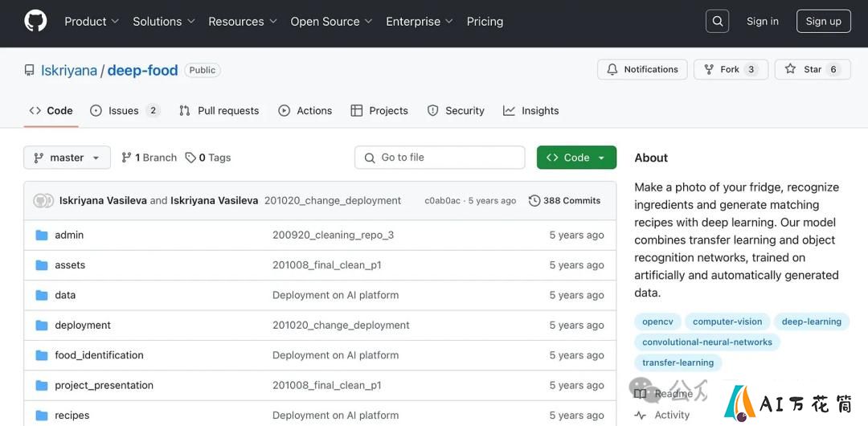The height and width of the screenshot is (426, 868).
Task: Click the branch icon next to 1 Branch
Action: click(126, 158)
